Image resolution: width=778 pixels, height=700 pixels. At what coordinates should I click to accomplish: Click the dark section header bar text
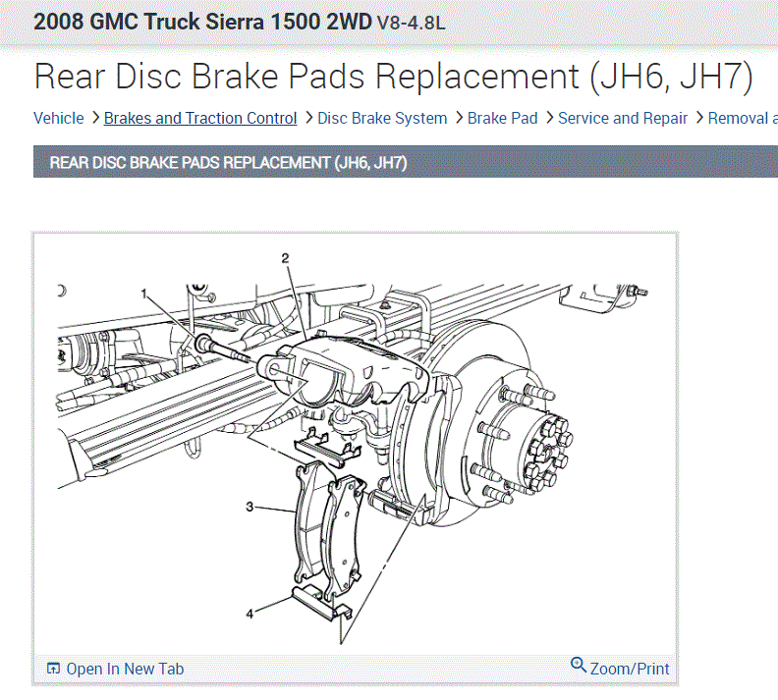(228, 163)
